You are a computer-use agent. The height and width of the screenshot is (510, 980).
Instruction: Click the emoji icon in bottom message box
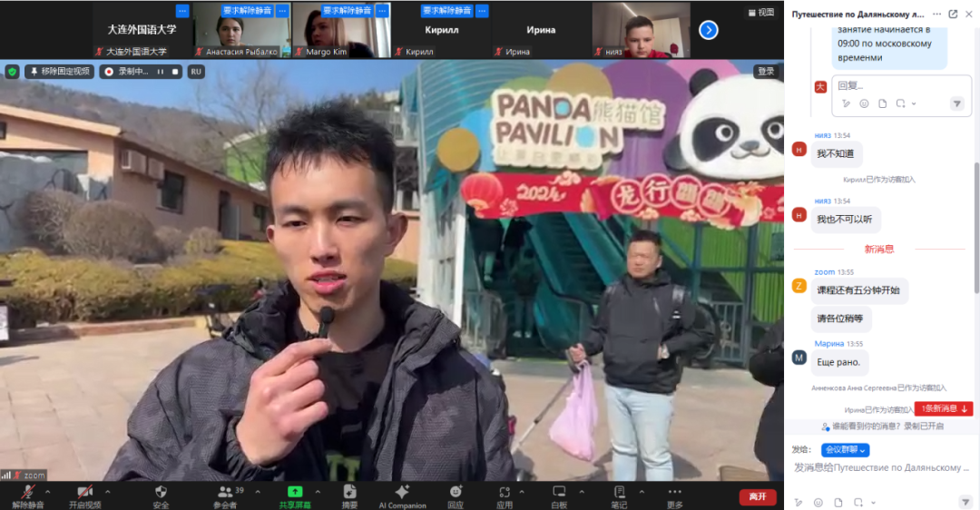(818, 502)
